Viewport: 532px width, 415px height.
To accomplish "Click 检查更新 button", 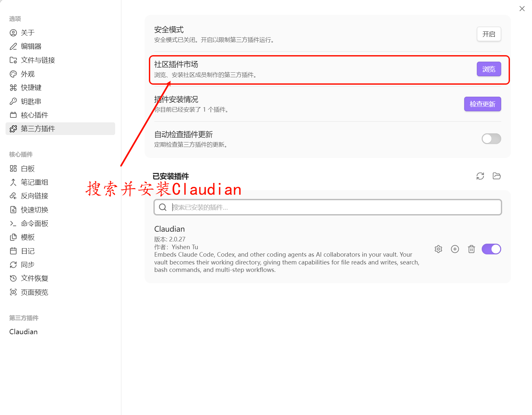I will (483, 104).
